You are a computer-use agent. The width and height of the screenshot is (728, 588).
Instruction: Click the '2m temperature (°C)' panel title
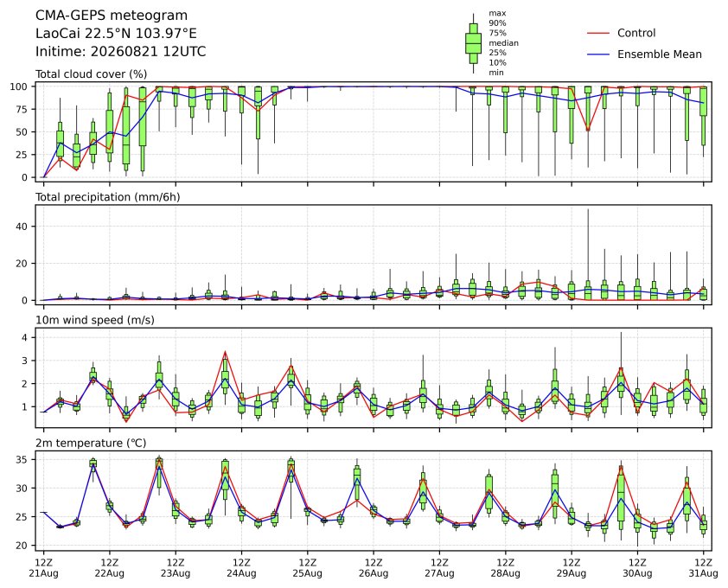(91, 443)
